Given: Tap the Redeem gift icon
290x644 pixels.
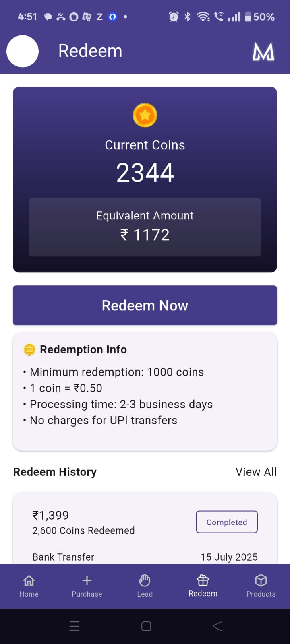Looking at the screenshot, I should tap(203, 580).
